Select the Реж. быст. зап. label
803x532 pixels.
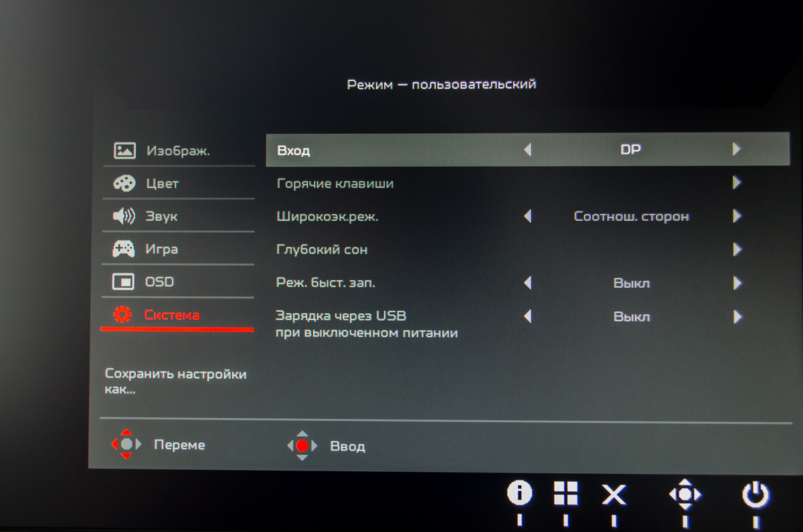[326, 283]
